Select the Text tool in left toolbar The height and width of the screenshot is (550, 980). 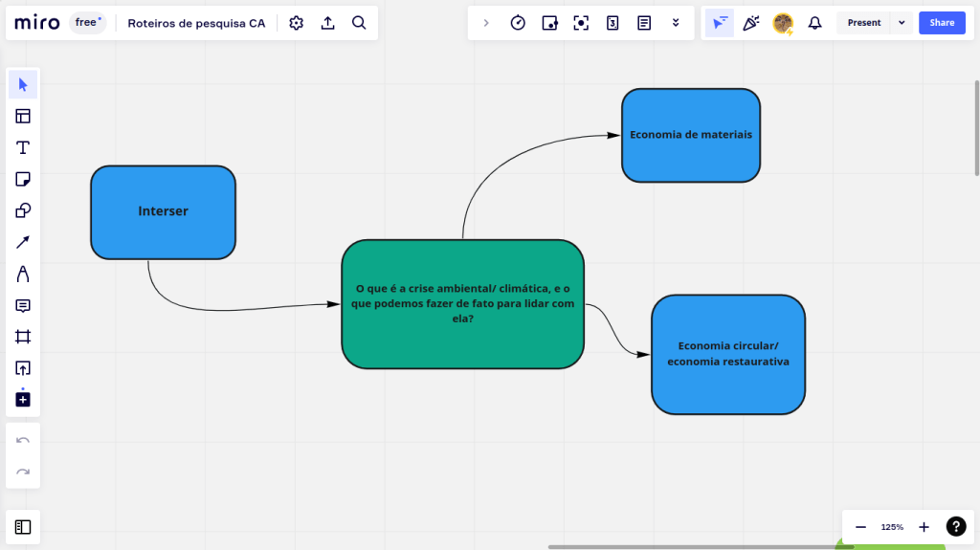coord(23,147)
